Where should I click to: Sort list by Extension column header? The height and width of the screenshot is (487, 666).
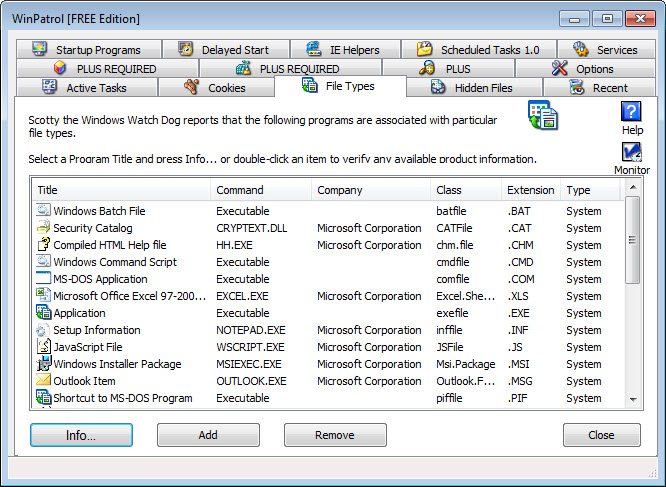click(531, 190)
